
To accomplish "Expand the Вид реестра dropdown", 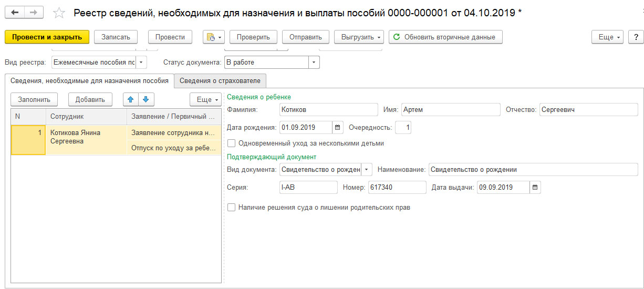I will tap(141, 63).
